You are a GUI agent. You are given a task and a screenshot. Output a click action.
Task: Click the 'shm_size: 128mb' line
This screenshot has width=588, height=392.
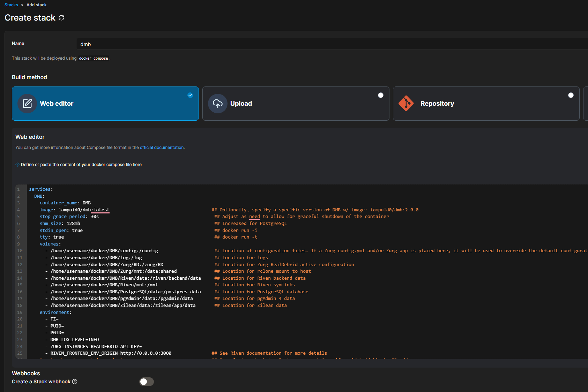(60, 224)
